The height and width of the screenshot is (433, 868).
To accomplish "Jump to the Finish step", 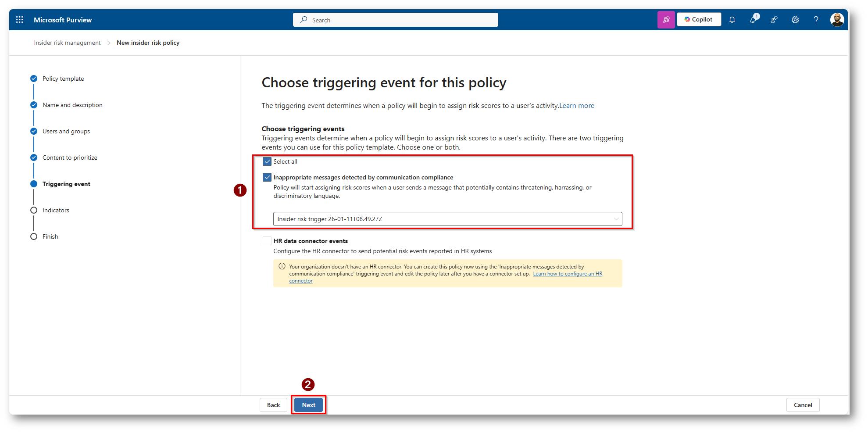I will pyautogui.click(x=50, y=236).
